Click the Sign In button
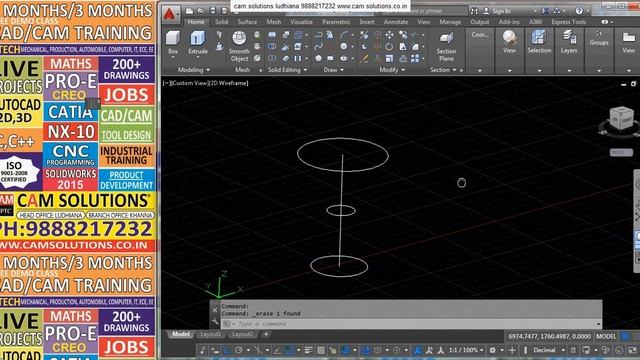This screenshot has height=360, width=640. (497, 11)
